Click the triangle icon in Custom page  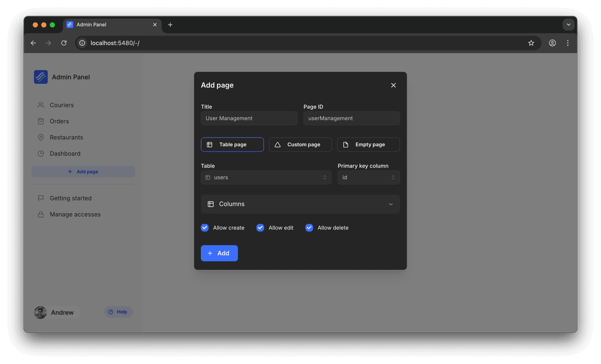(x=278, y=144)
